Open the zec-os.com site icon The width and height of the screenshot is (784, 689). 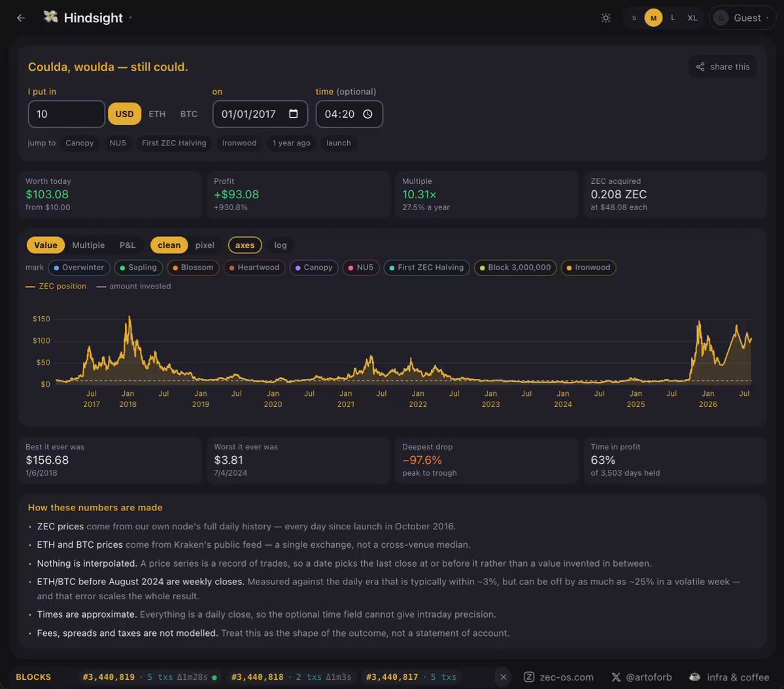tap(528, 677)
